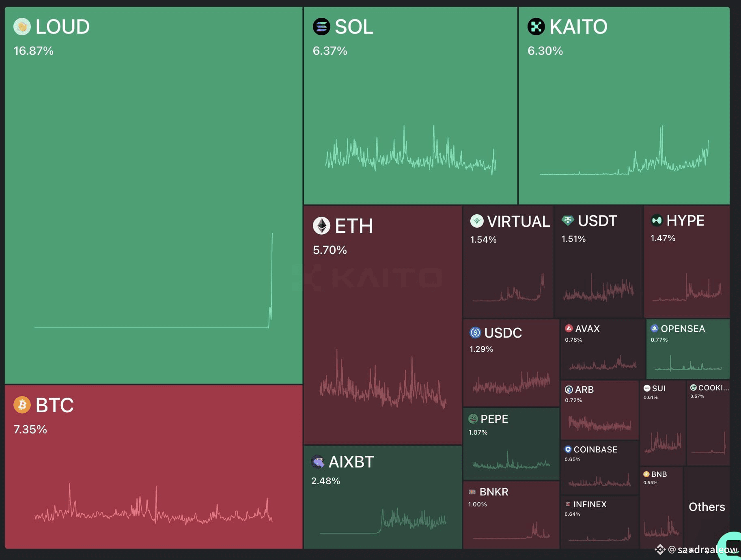
Task: Click the 1.07% value under PEPE
Action: pos(478,432)
